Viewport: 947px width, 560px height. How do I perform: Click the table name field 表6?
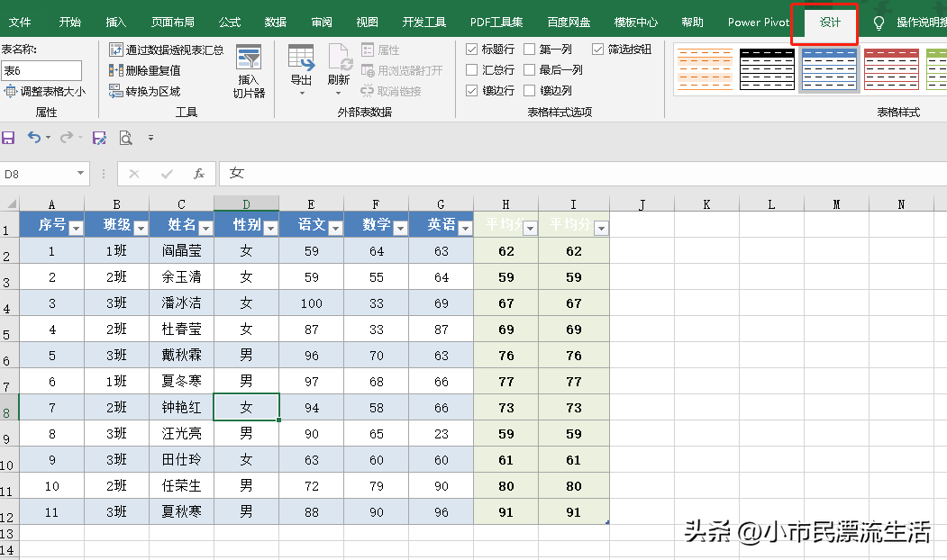[x=41, y=70]
